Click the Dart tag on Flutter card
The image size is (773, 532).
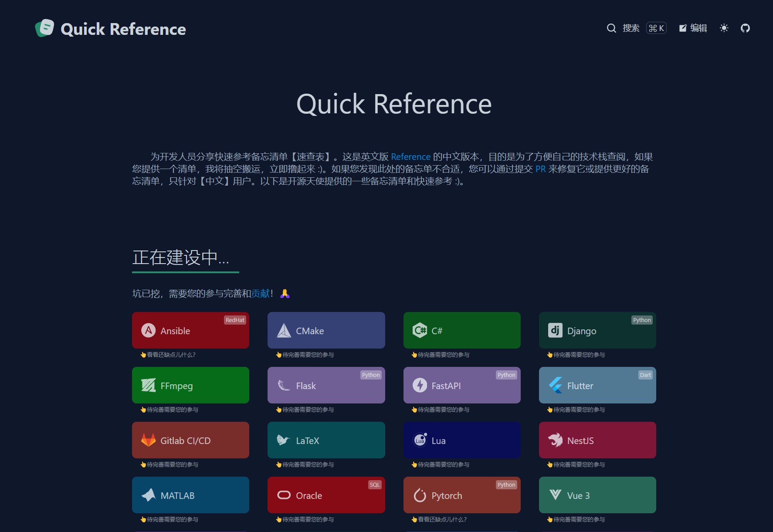645,375
